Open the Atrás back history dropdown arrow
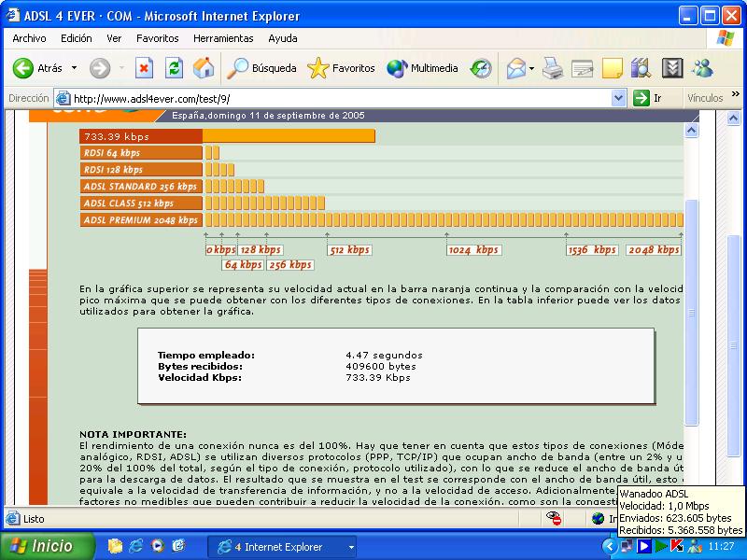The image size is (747, 560). (75, 68)
